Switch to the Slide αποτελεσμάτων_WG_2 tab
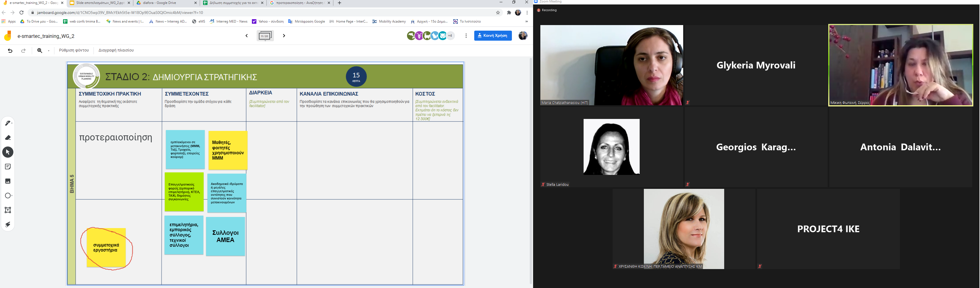 pyautogui.click(x=100, y=3)
